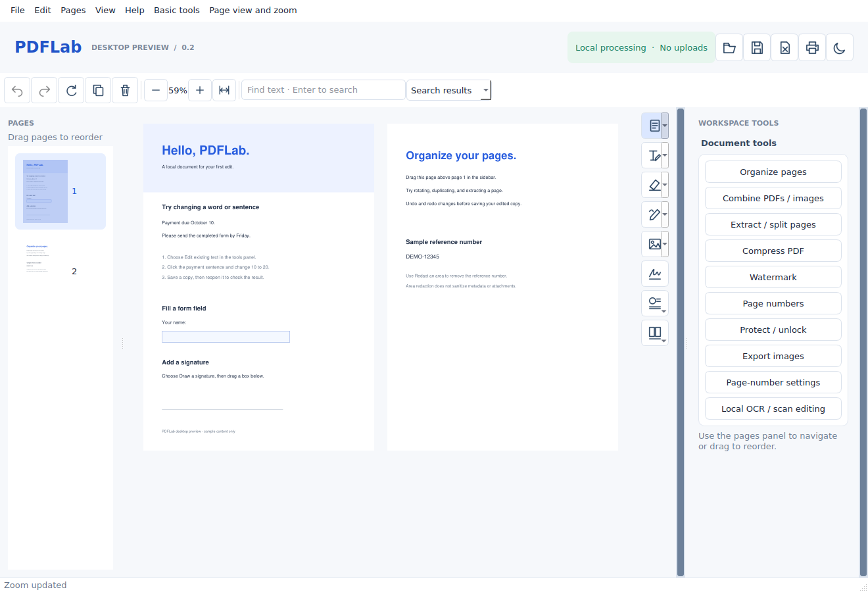Select the eraser redact tool icon
Viewport: 868px width, 592px height.
pos(654,185)
